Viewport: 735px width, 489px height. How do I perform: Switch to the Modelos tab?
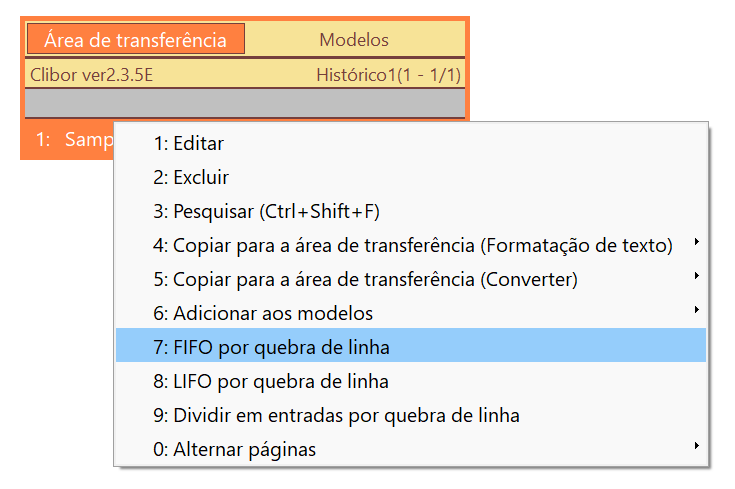[x=354, y=40]
